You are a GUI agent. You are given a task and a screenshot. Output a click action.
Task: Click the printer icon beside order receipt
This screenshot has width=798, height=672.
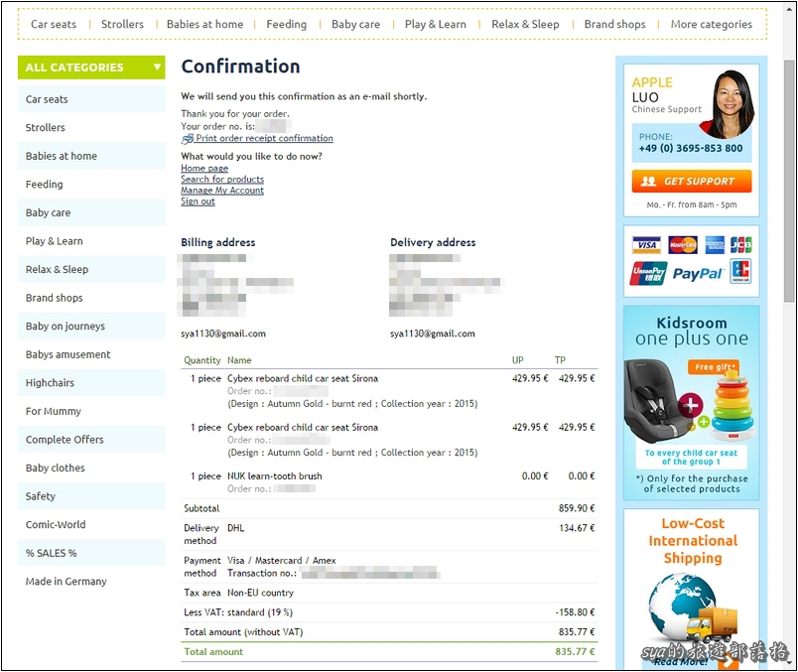[x=188, y=139]
